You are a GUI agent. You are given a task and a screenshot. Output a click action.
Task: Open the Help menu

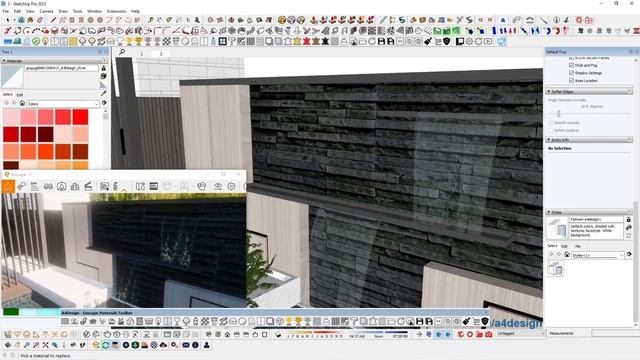pos(135,11)
